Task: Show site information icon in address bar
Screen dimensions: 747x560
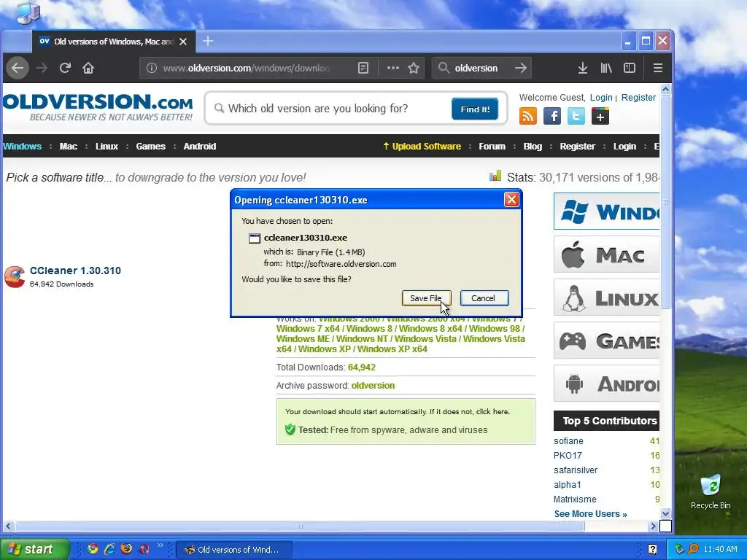Action: pos(152,68)
